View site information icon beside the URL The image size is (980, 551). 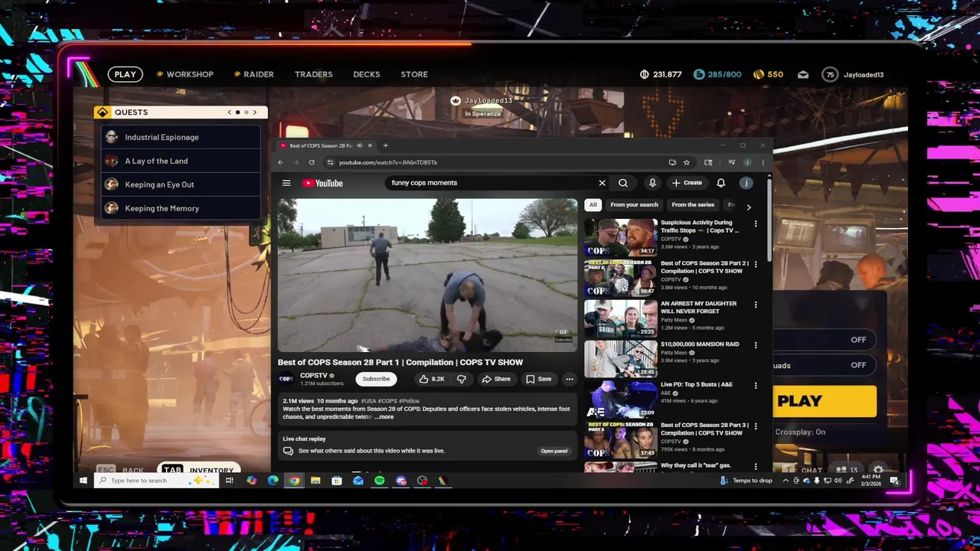(330, 162)
